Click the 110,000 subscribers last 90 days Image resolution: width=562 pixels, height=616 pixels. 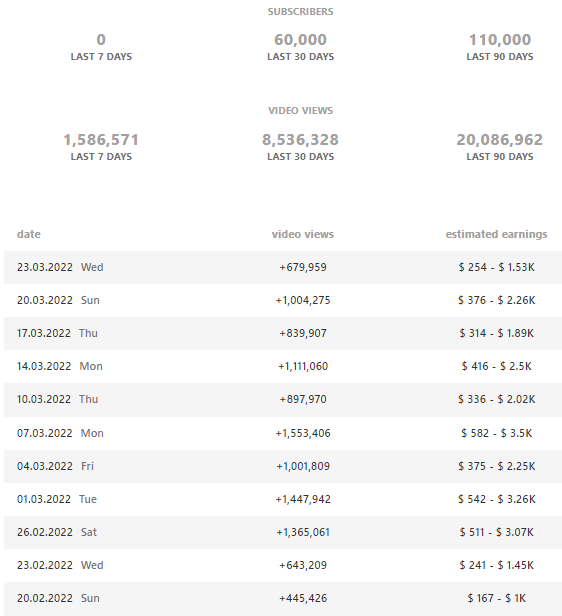pyautogui.click(x=500, y=40)
